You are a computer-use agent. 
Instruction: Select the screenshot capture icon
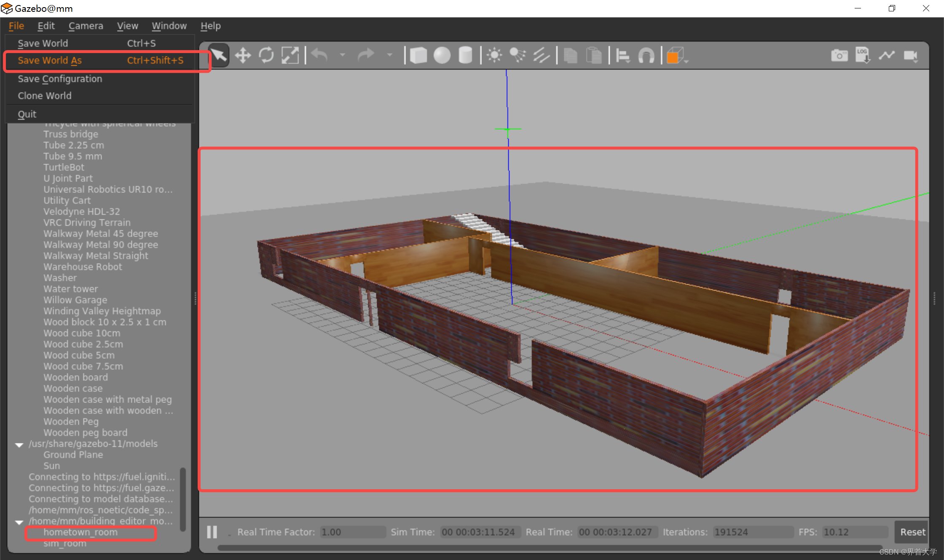[x=840, y=55]
